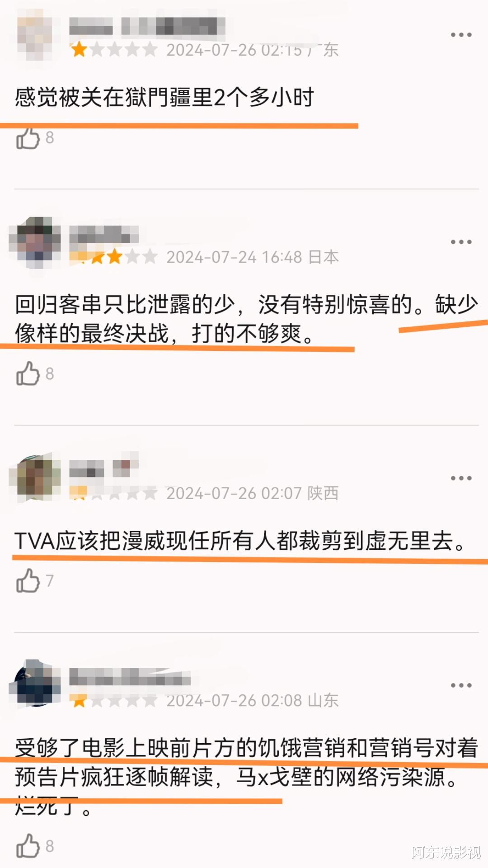488x868 pixels.
Task: Open the review text 感觉被关在獄門疆里2个多小时
Action: [x=164, y=97]
